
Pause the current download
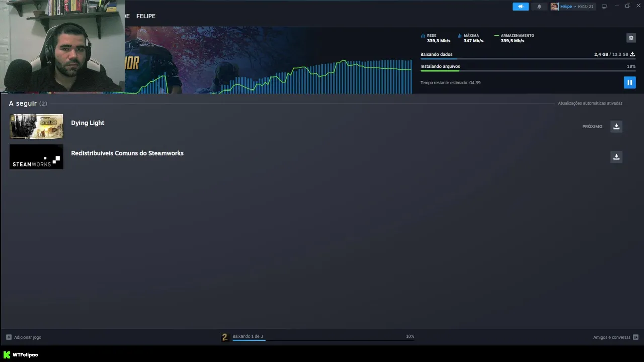[629, 82]
